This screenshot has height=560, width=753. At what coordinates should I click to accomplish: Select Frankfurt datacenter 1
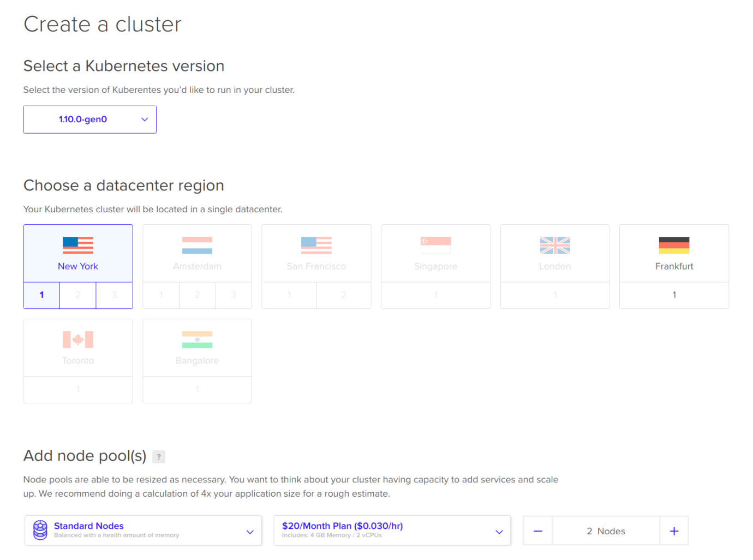click(x=674, y=295)
